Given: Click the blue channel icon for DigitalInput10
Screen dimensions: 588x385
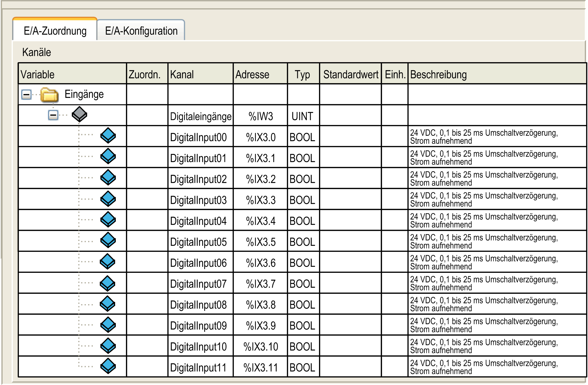Looking at the screenshot, I should [108, 346].
